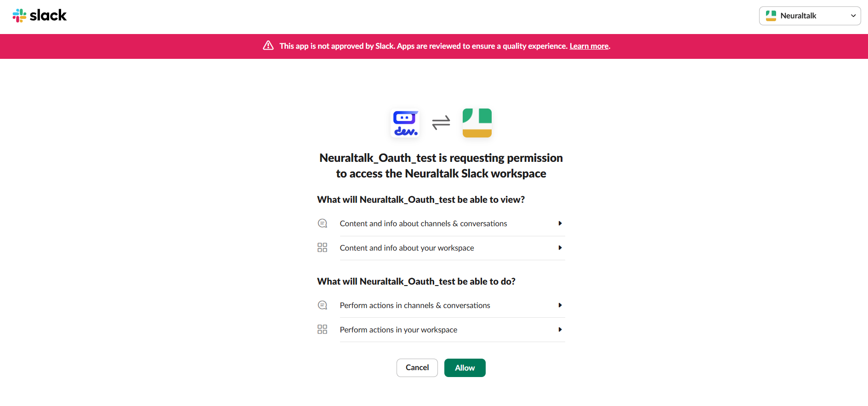Click the Slack logo
Screen dimensions: 868x406
coord(40,15)
